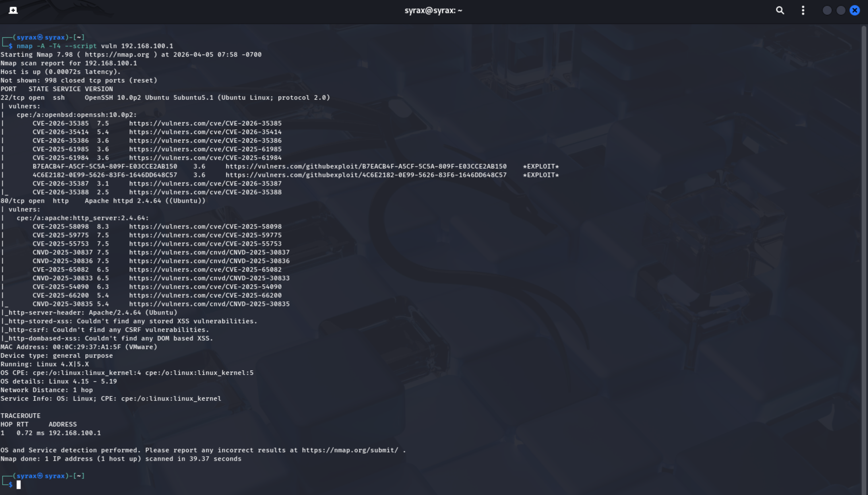This screenshot has height=495, width=868.
Task: Open a new terminal tab
Action: click(x=12, y=10)
